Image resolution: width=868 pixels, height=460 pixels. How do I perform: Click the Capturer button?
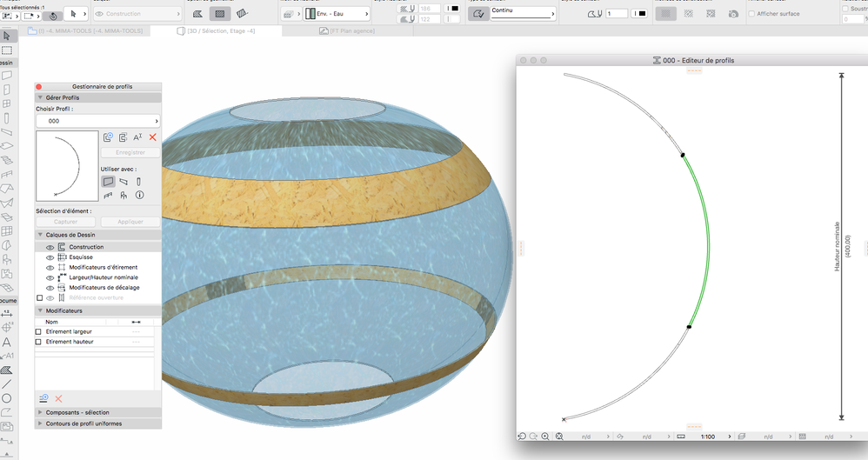66,222
